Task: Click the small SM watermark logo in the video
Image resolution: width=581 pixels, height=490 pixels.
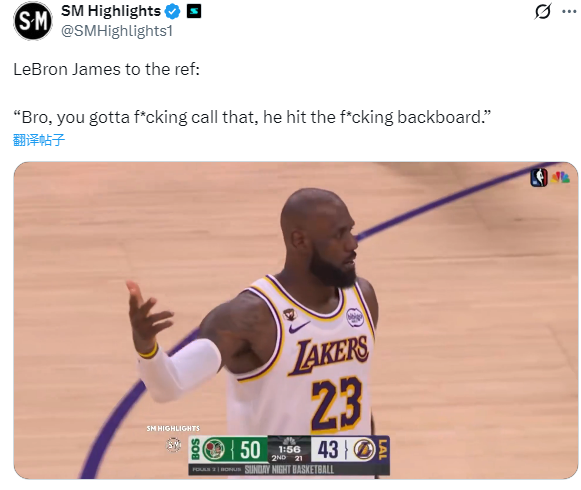Action: point(173,445)
